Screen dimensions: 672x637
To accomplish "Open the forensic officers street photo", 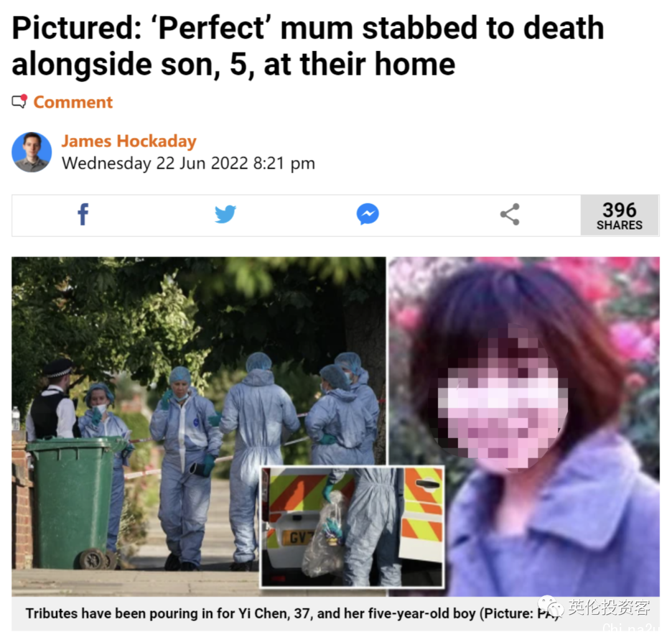I will 198,426.
